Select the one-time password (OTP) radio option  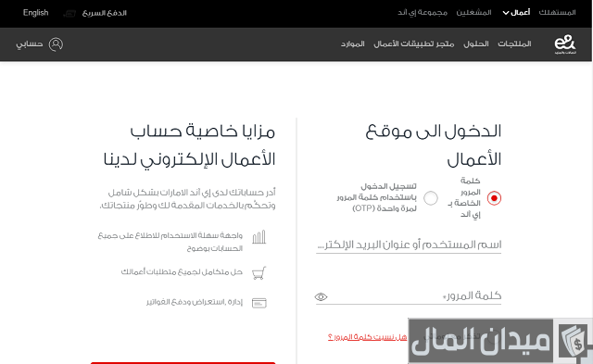[x=431, y=198]
